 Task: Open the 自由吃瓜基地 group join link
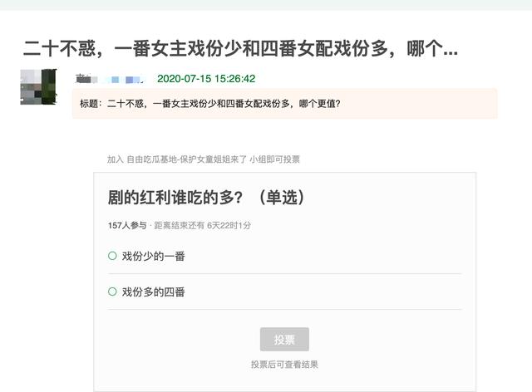coord(186,159)
